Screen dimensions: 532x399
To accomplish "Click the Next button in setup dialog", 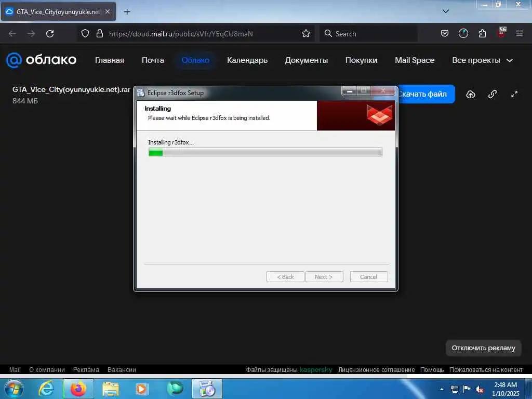I will click(x=324, y=277).
